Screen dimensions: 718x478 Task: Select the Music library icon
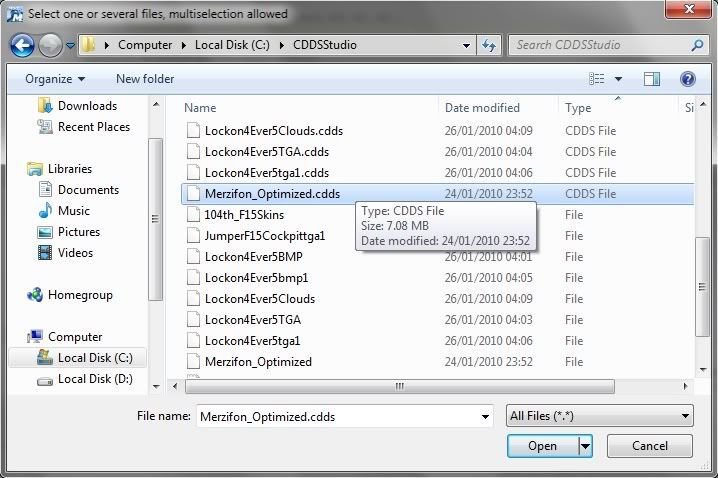pyautogui.click(x=45, y=211)
